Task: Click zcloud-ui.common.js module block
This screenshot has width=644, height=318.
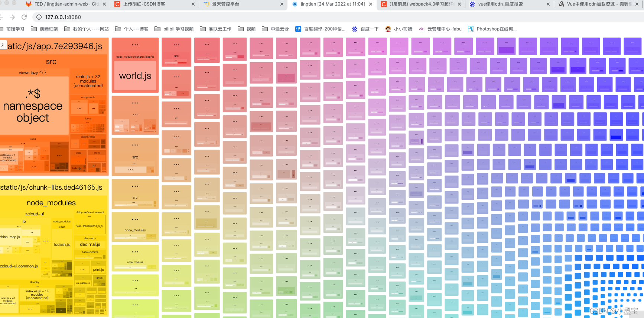Action: coord(19,266)
